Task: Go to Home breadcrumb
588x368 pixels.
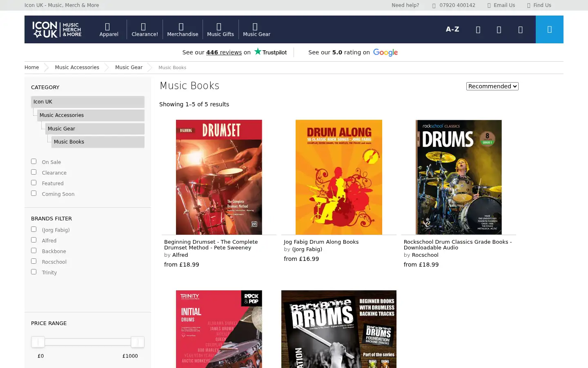Action: tap(31, 67)
